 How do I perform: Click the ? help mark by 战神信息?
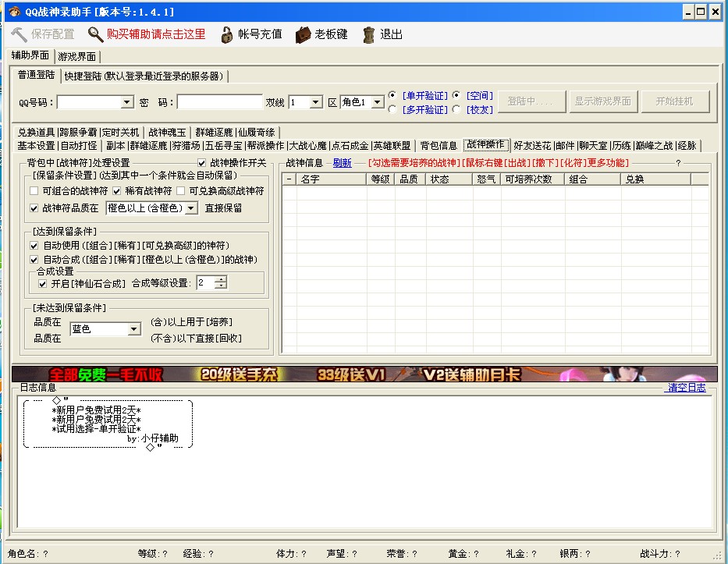[678, 163]
